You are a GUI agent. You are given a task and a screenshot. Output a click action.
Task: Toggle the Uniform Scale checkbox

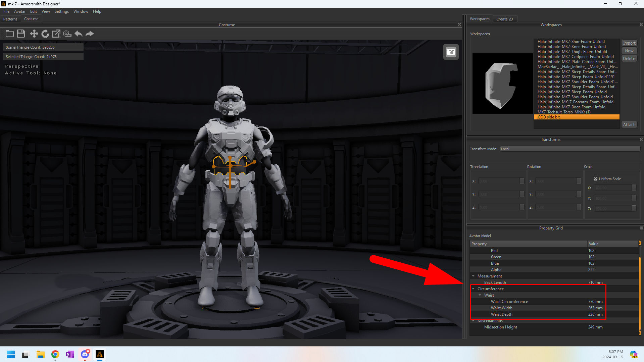[x=595, y=179]
